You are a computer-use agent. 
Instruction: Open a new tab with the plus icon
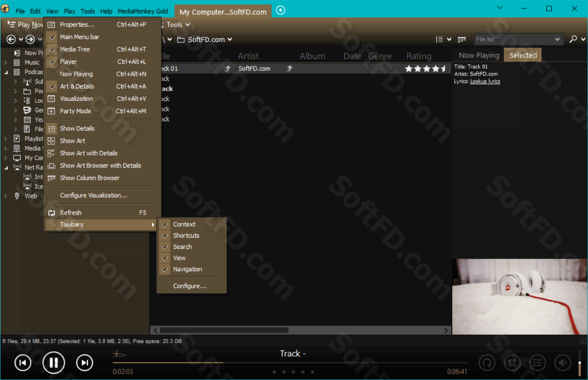281,10
